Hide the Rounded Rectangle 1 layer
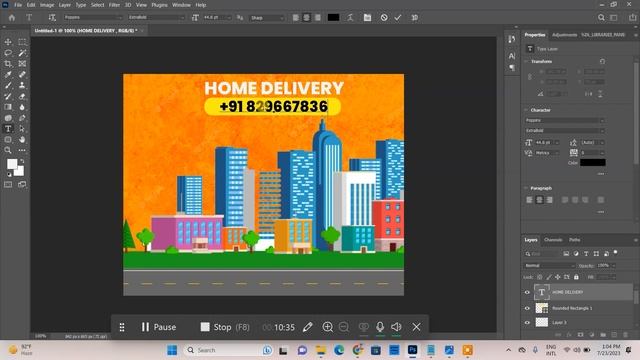The width and height of the screenshot is (640, 360). click(x=527, y=308)
